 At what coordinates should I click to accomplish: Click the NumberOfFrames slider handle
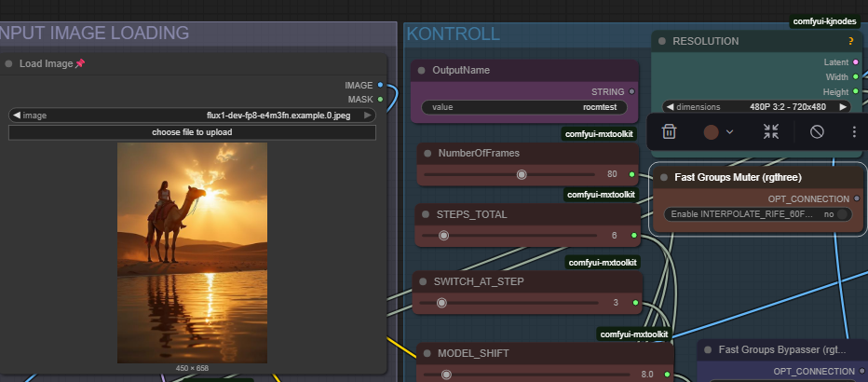coord(522,174)
